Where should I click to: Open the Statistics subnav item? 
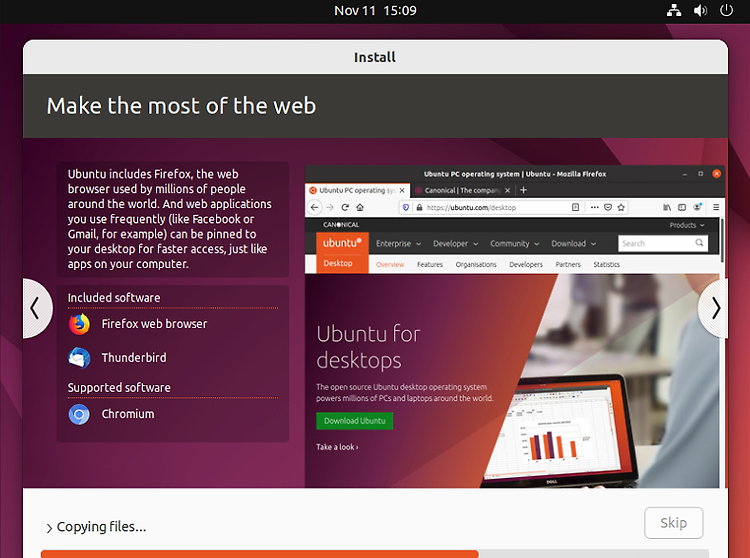[x=607, y=264]
